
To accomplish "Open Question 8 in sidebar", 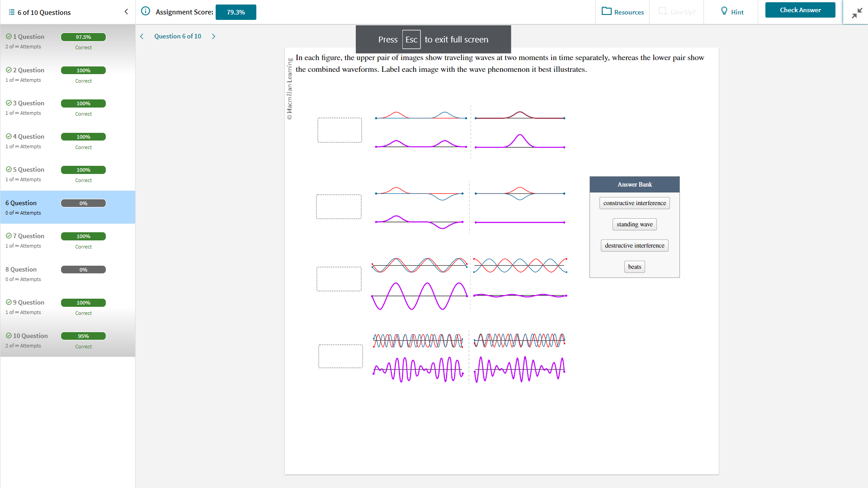I will tap(21, 269).
